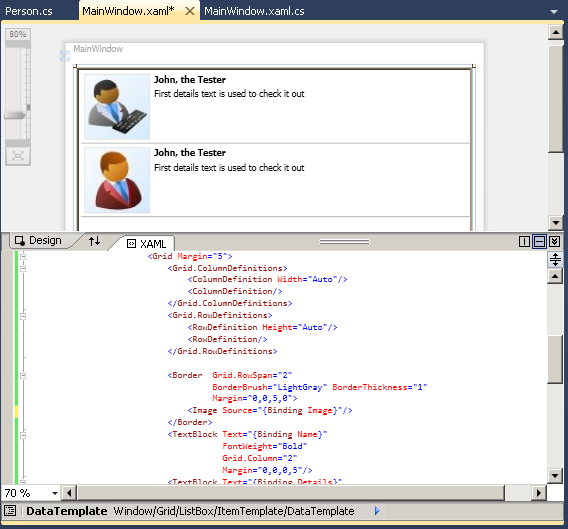Select the first John, the Tester list item
The width and height of the screenshot is (568, 529).
[x=275, y=107]
